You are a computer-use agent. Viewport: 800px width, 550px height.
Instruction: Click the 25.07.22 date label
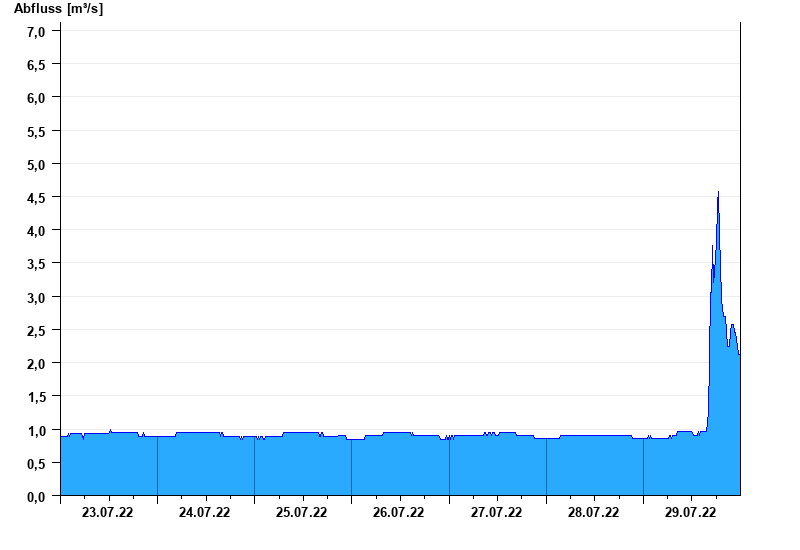[x=302, y=513]
